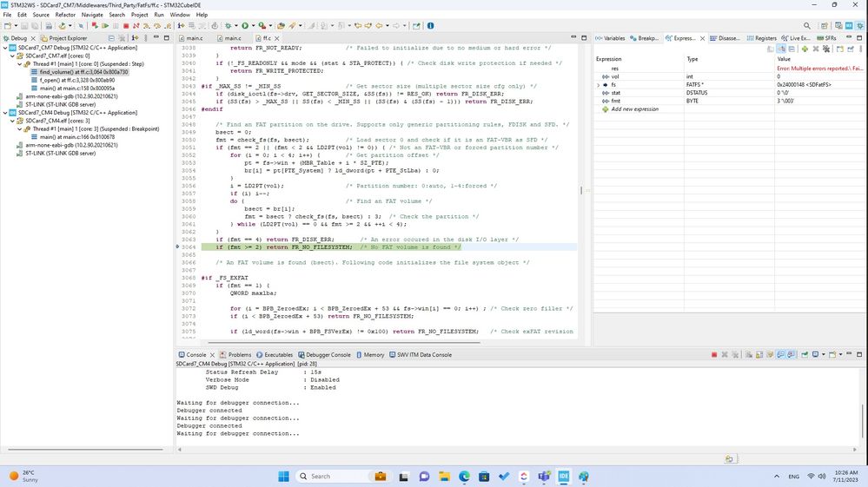
Task: Open the Navigate menu
Action: coord(92,15)
